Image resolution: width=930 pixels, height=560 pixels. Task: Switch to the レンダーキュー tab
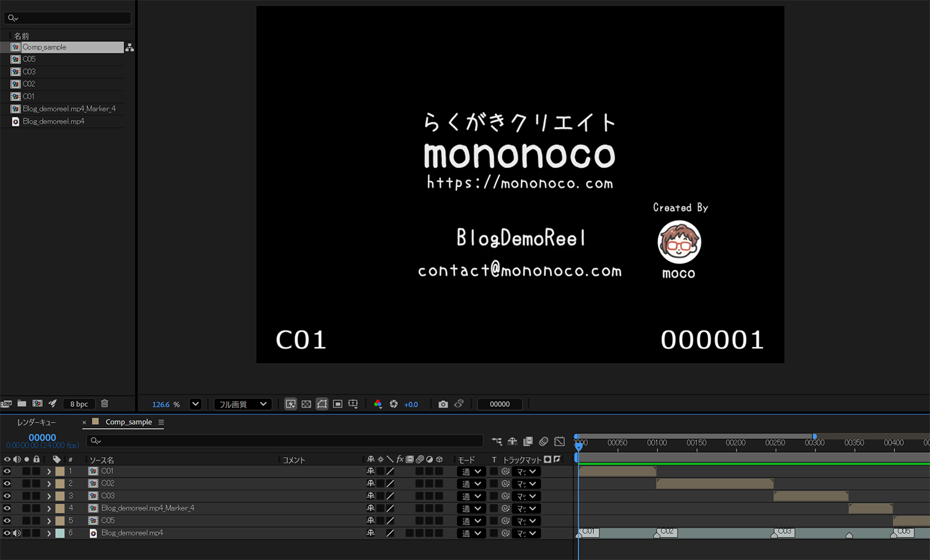[x=37, y=422]
